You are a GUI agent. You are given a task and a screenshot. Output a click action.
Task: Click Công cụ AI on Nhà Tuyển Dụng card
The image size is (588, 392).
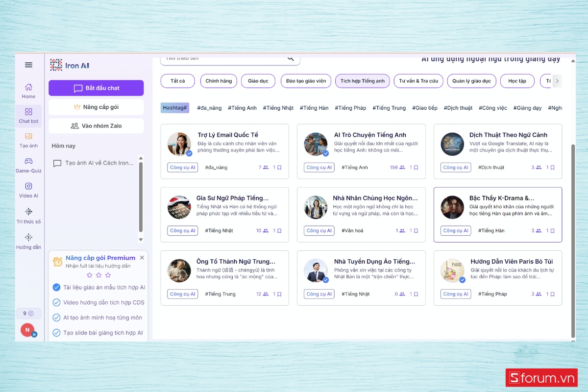(x=319, y=294)
